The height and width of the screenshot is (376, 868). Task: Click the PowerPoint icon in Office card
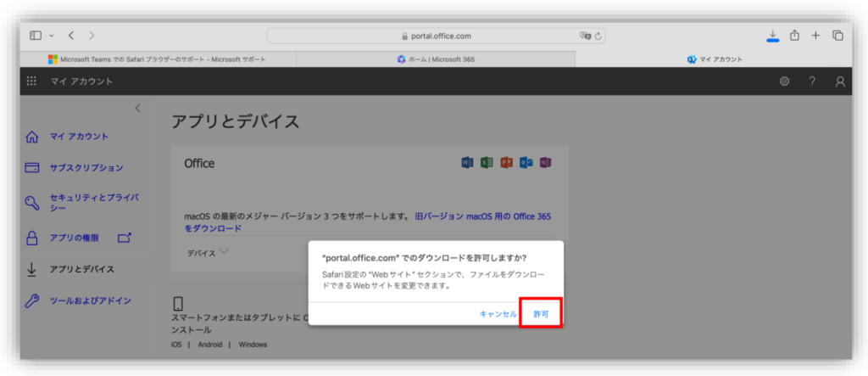(x=507, y=162)
